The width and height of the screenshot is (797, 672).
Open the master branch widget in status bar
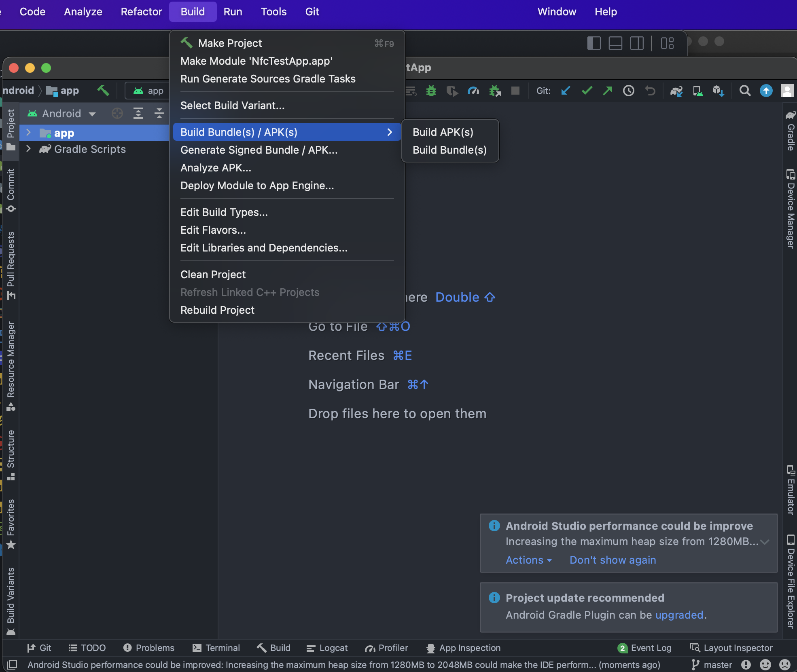coord(712,665)
